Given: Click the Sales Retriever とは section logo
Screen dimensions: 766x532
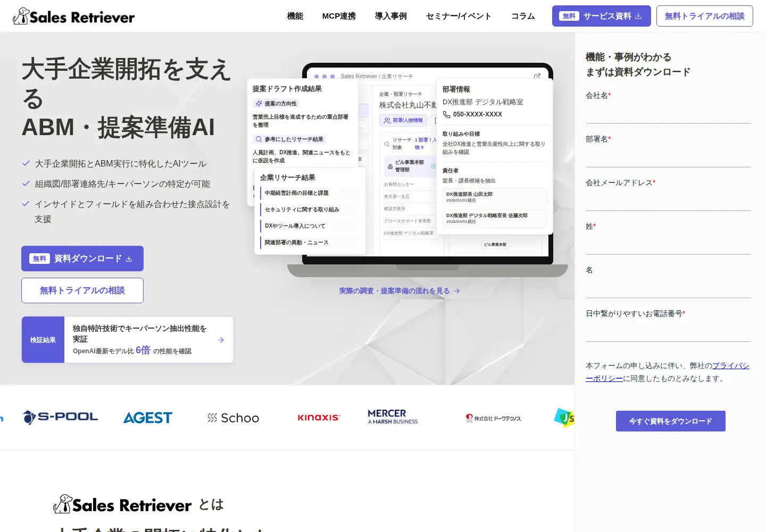Looking at the screenshot, I should [x=122, y=504].
